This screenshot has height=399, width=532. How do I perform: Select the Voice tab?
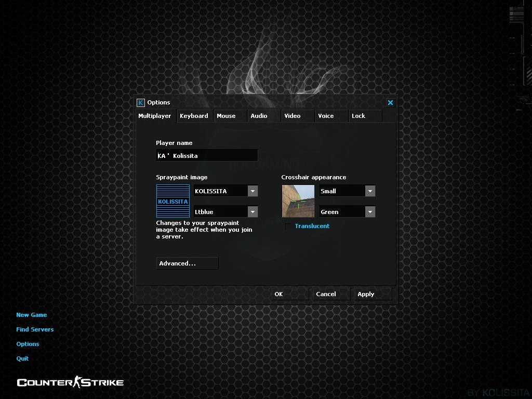(331, 116)
